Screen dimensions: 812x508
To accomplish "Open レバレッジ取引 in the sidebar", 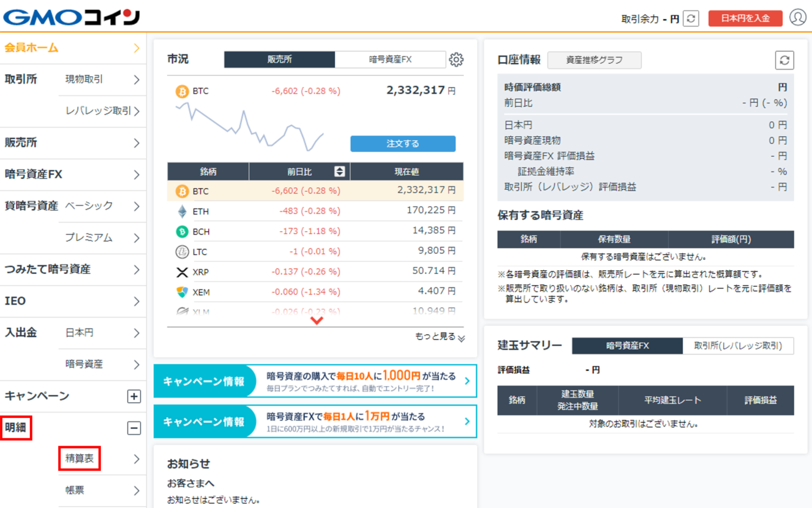I will 102,112.
